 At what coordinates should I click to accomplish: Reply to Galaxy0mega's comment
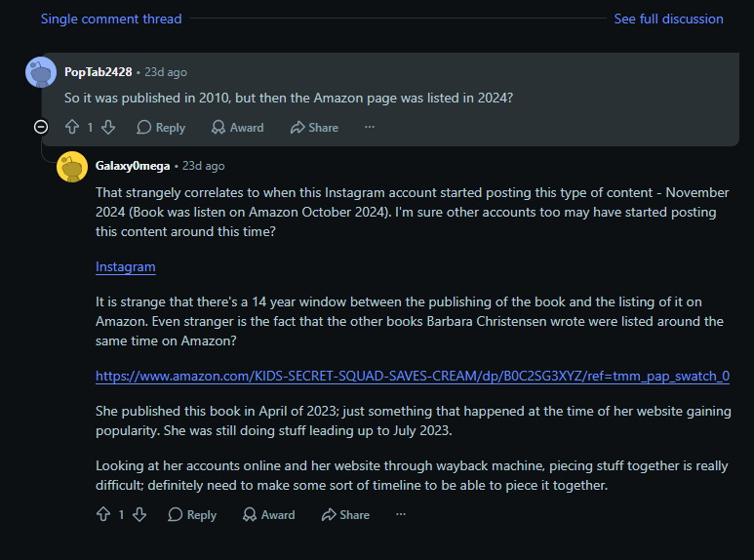[x=192, y=514]
